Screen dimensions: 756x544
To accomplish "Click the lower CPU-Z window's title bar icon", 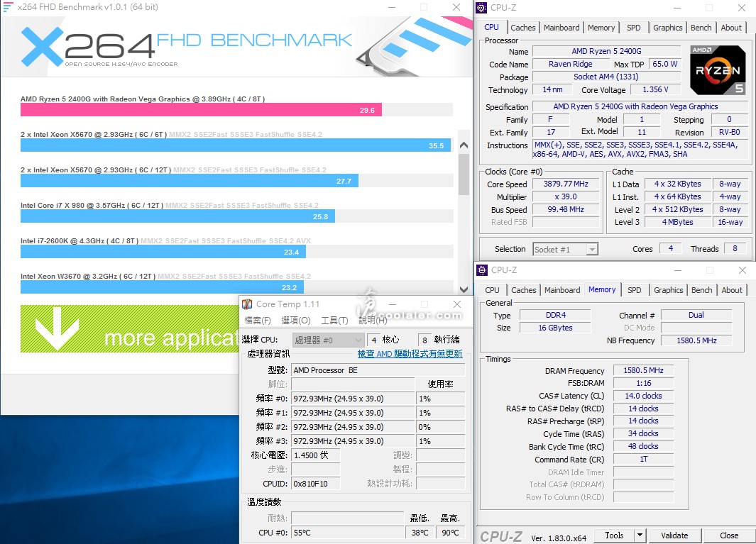I will (x=482, y=270).
